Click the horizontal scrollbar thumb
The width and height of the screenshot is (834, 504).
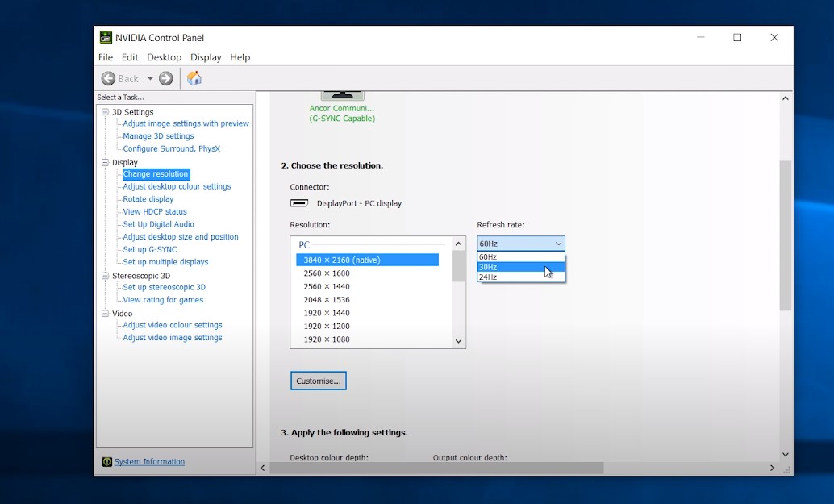(436, 468)
